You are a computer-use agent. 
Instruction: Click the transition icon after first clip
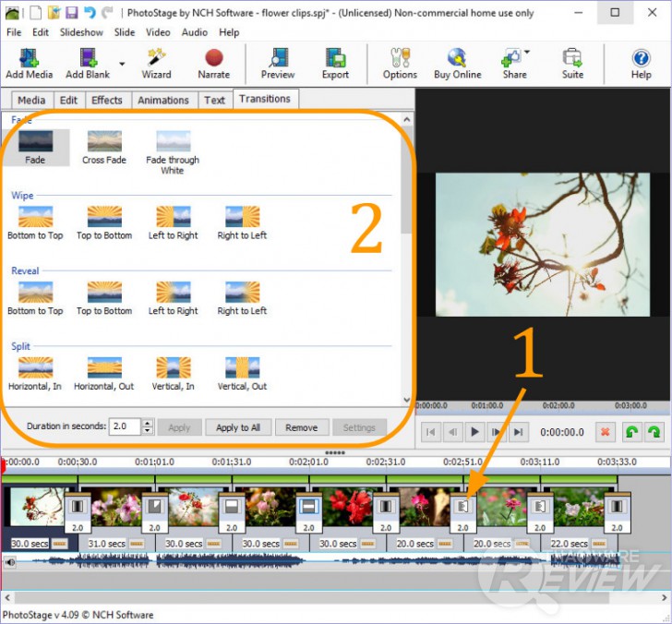pos(78,507)
